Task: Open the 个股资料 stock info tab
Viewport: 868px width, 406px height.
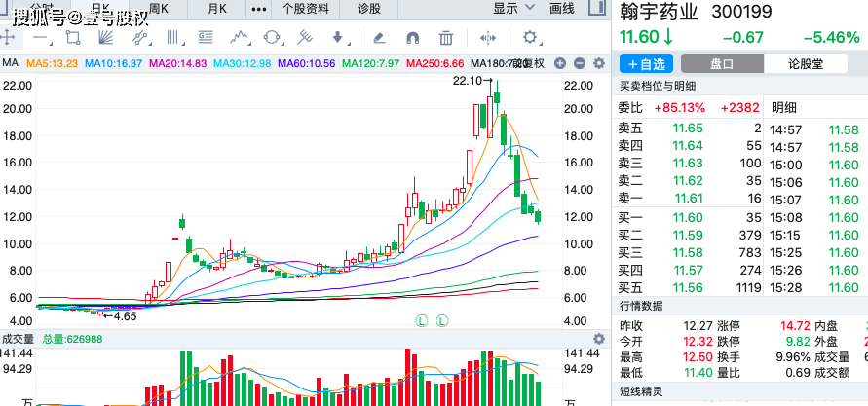Action: point(305,9)
